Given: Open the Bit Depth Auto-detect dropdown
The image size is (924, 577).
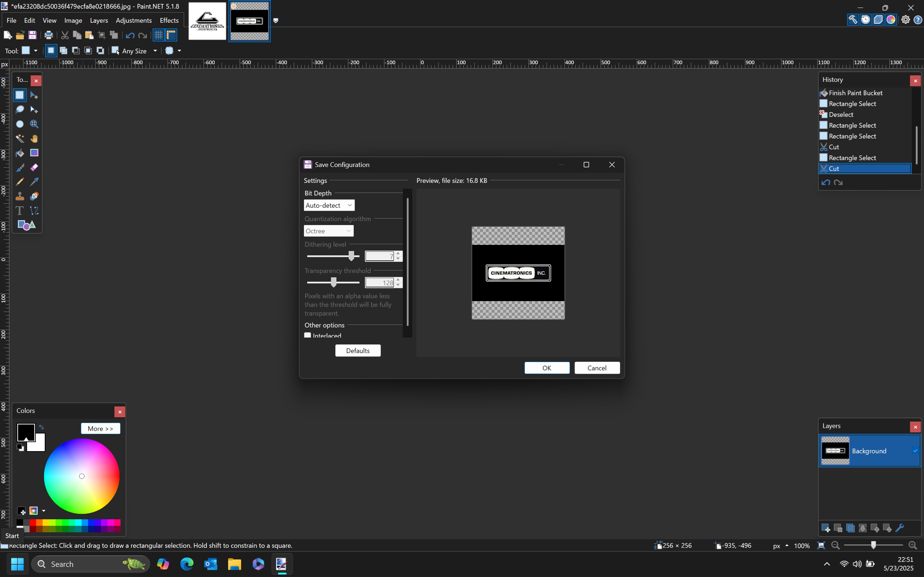Looking at the screenshot, I should click(x=329, y=205).
